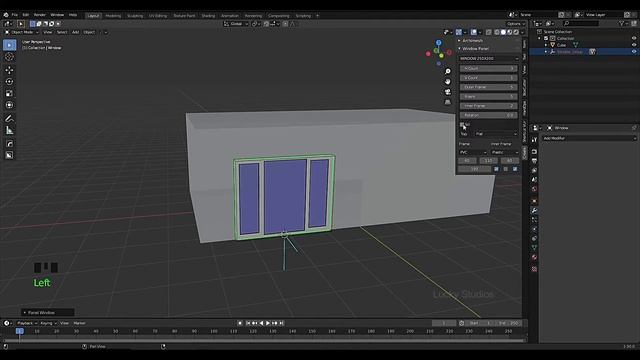This screenshot has height=360, width=640.
Task: Toggle last pane checkbox in bottom row
Action: point(515,169)
